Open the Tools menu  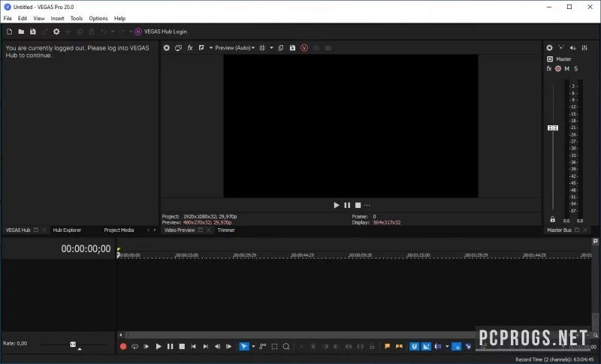pyautogui.click(x=77, y=18)
